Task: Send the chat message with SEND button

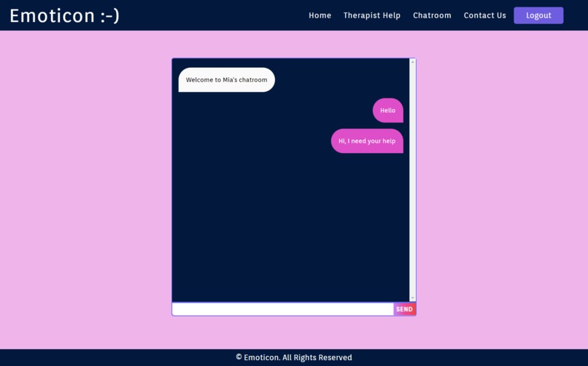Action: (404, 309)
